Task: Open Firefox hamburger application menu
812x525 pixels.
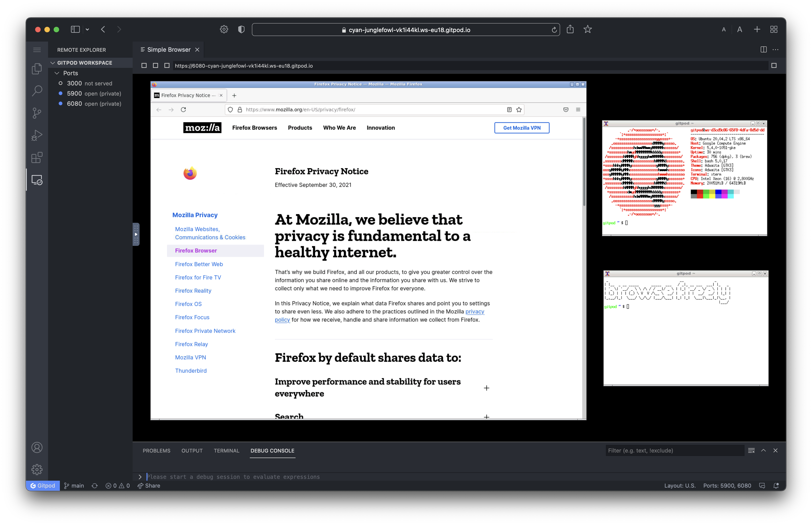Action: (578, 109)
